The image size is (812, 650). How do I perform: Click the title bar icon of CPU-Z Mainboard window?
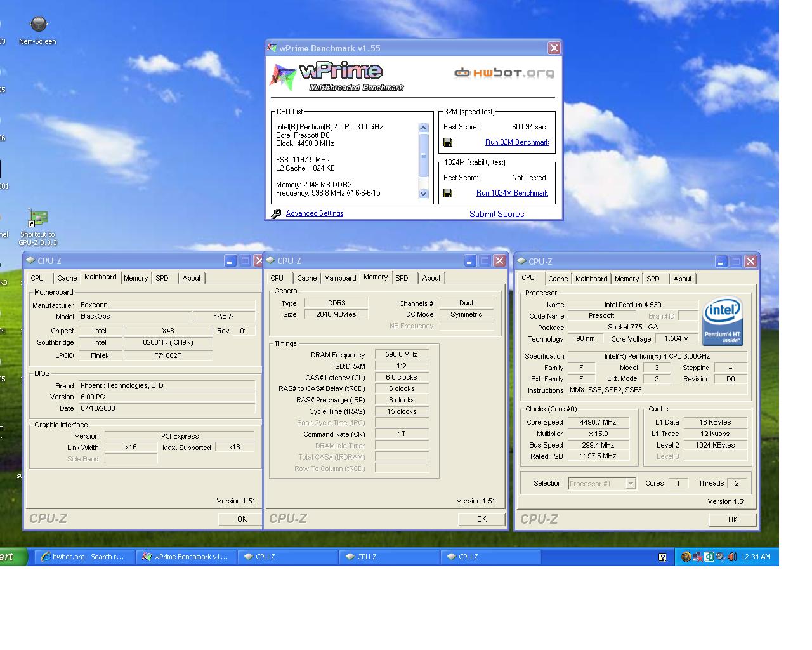pyautogui.click(x=30, y=261)
